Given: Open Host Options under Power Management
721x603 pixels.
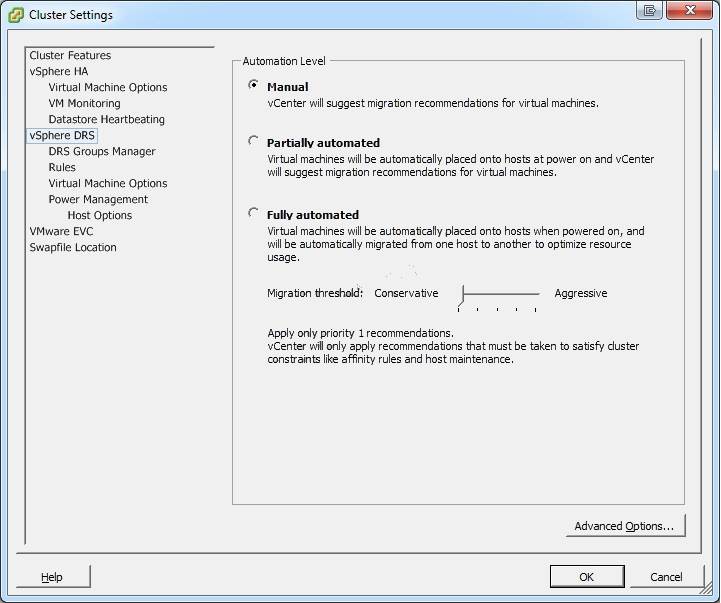Looking at the screenshot, I should [100, 215].
